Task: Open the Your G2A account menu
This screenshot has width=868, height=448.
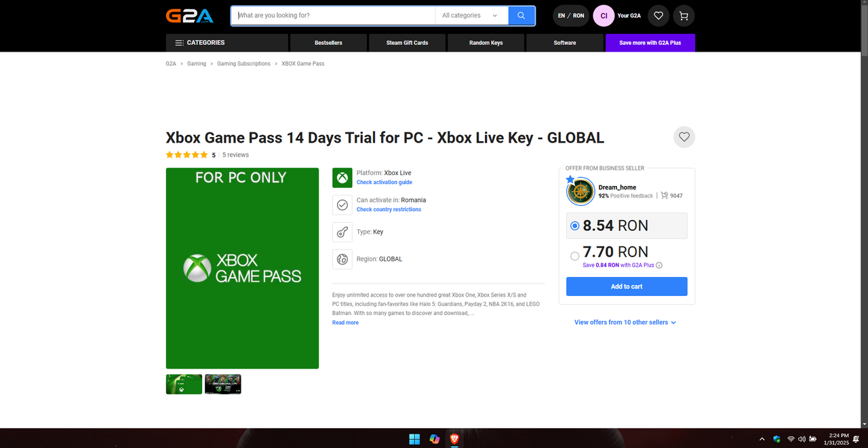Action: click(x=631, y=16)
